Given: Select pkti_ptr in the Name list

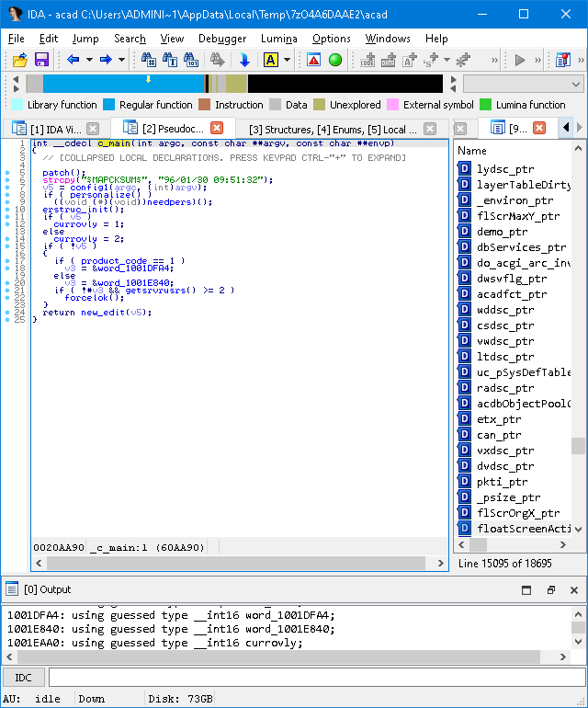Looking at the screenshot, I should pyautogui.click(x=502, y=482).
